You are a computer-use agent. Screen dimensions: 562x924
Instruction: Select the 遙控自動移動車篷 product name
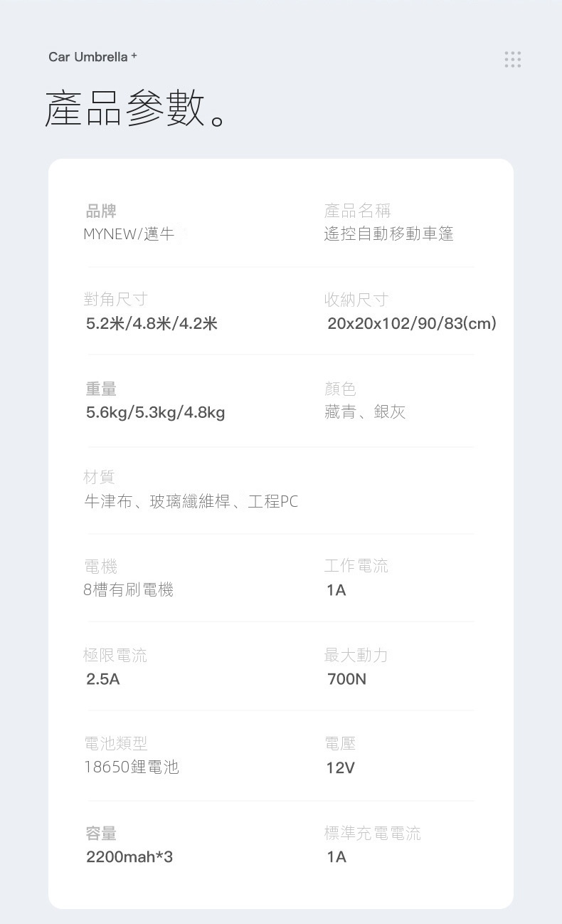388,233
